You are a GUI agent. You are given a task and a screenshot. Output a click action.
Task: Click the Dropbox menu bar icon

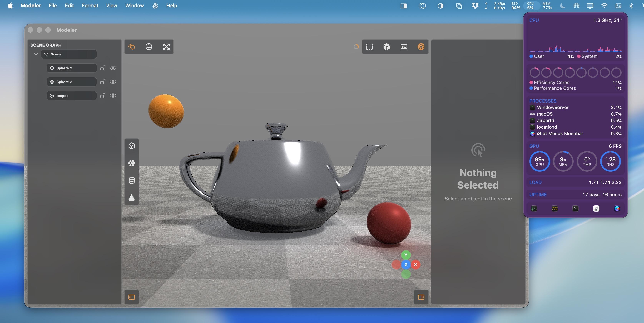tap(475, 6)
